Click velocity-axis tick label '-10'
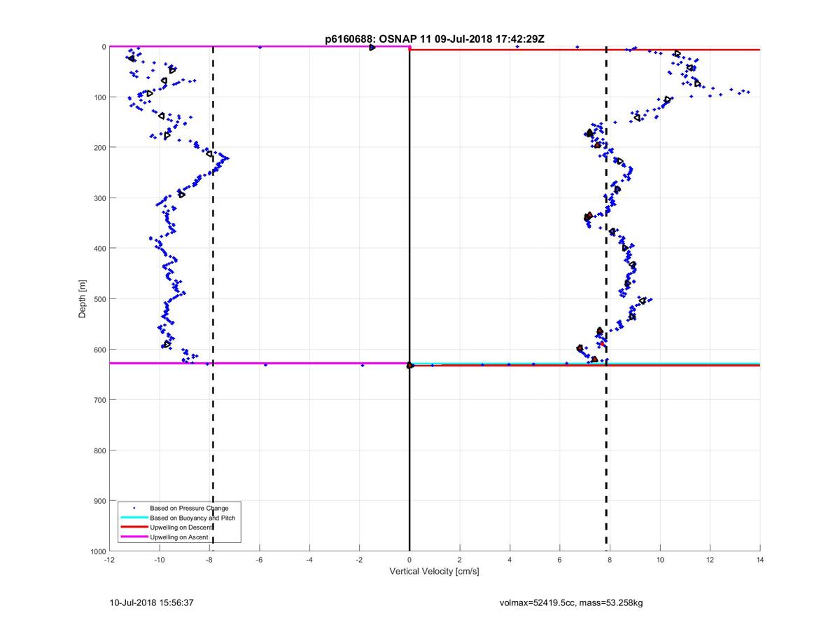 pyautogui.click(x=159, y=560)
